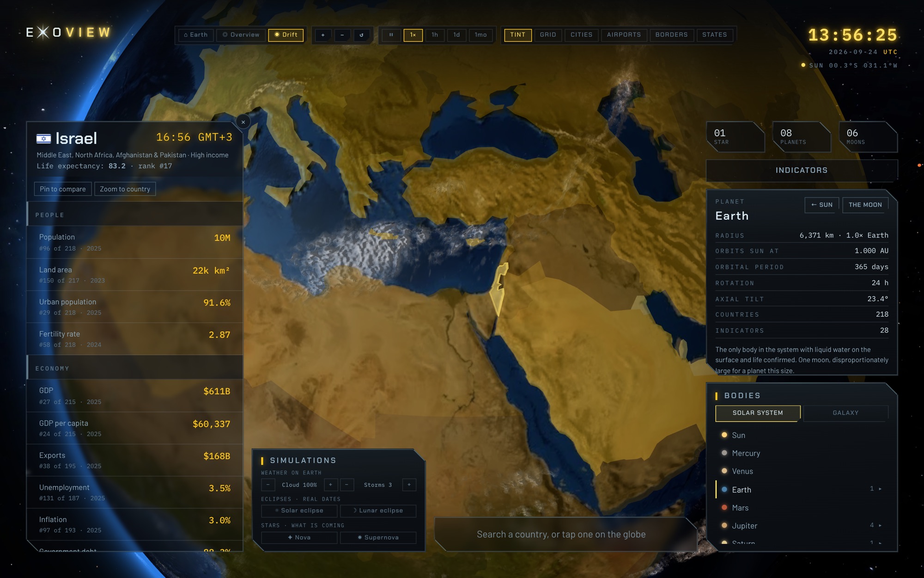The height and width of the screenshot is (578, 924).
Task: Open the INDICATORS panel
Action: coord(802,171)
